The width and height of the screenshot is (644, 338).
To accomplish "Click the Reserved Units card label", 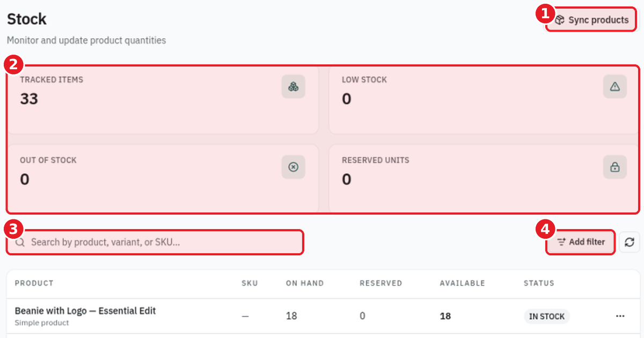I will [x=376, y=160].
